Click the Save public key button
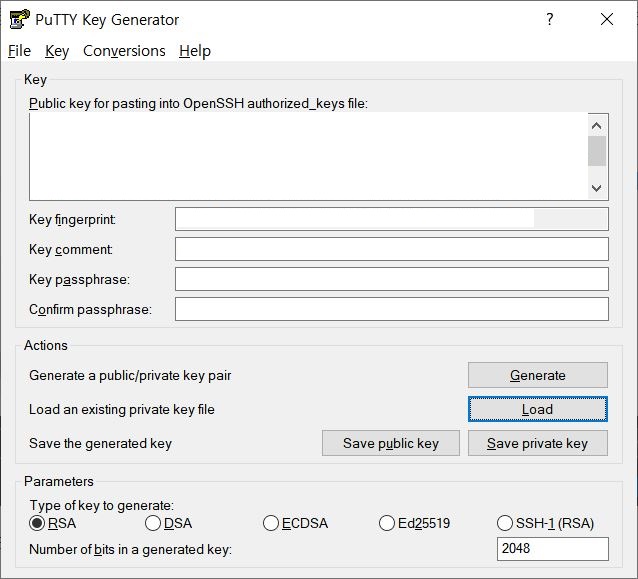The height and width of the screenshot is (579, 638). [390, 443]
